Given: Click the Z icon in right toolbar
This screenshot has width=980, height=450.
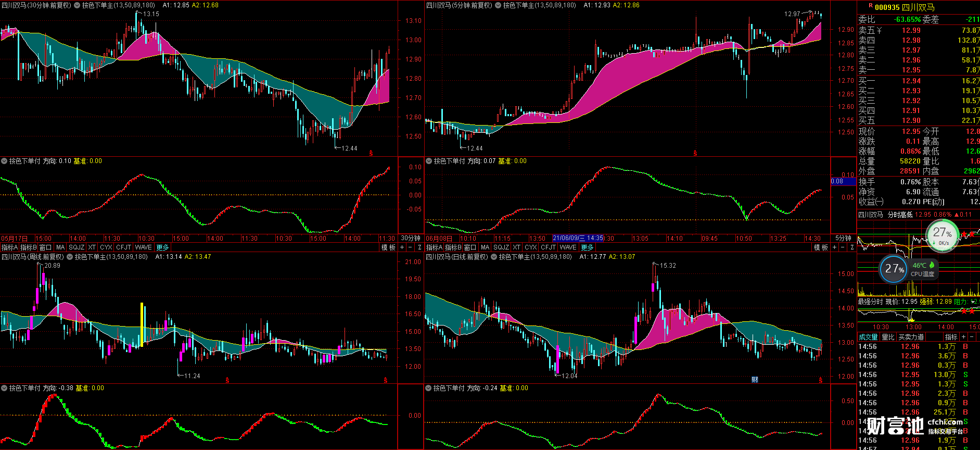Looking at the screenshot, I should point(851,247).
